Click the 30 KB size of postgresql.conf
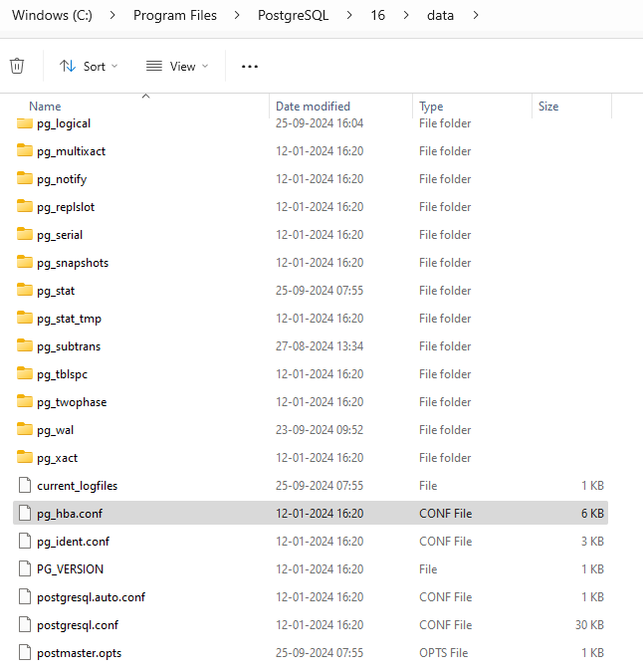The width and height of the screenshot is (643, 672). [x=589, y=625]
